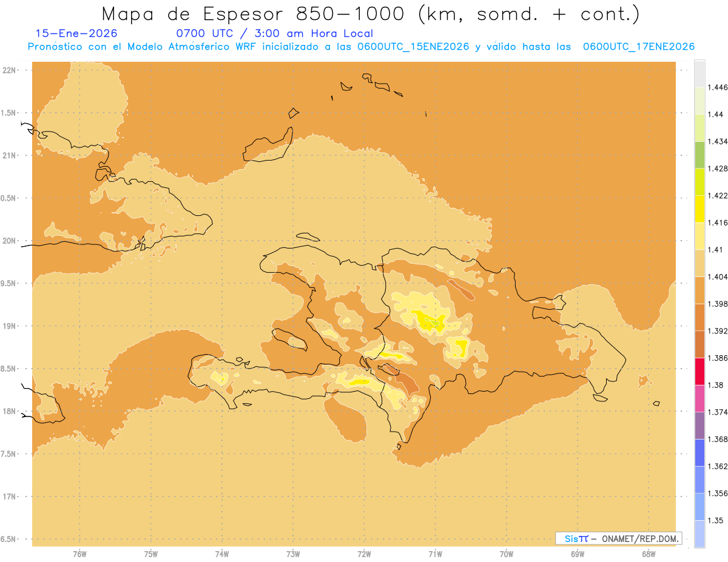
Task: Click the '1.428' colorbar value
Action: pos(717,169)
